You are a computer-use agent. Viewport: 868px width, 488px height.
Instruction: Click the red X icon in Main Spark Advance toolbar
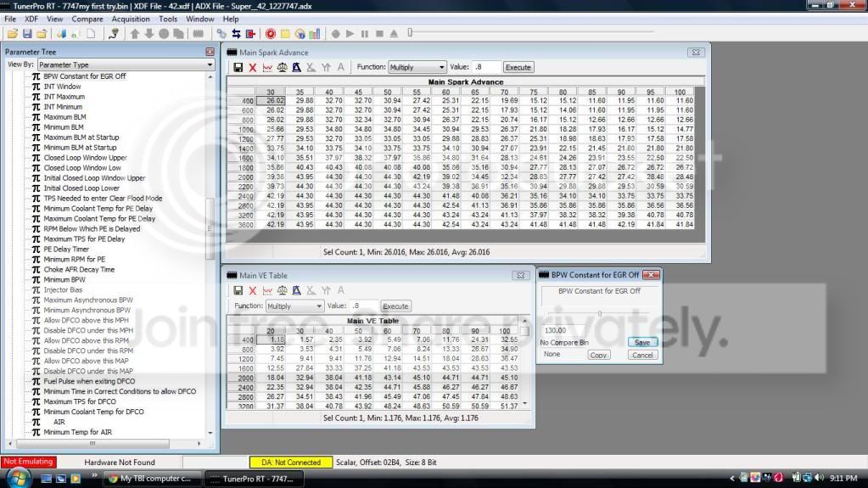tap(253, 68)
